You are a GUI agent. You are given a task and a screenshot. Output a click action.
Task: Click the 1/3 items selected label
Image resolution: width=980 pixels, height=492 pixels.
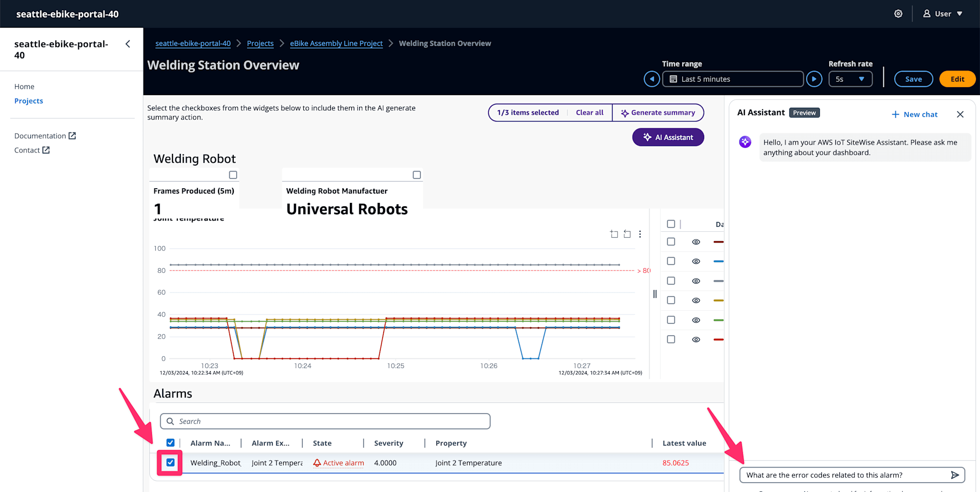(x=528, y=113)
